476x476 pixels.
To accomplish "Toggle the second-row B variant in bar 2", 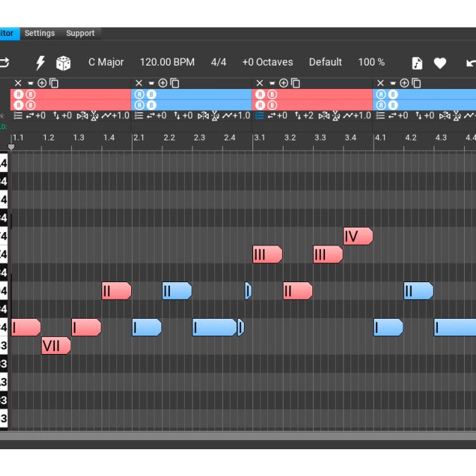I will 151,105.
